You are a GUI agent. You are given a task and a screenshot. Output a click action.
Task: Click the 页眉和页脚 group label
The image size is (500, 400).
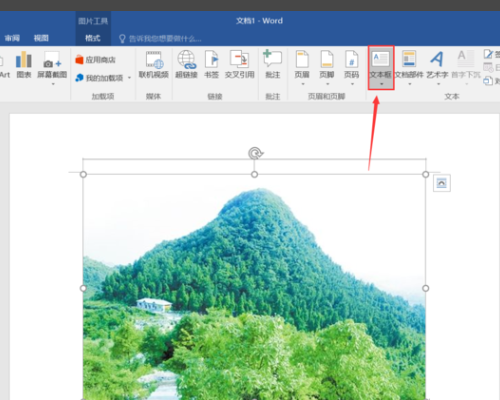tap(326, 96)
